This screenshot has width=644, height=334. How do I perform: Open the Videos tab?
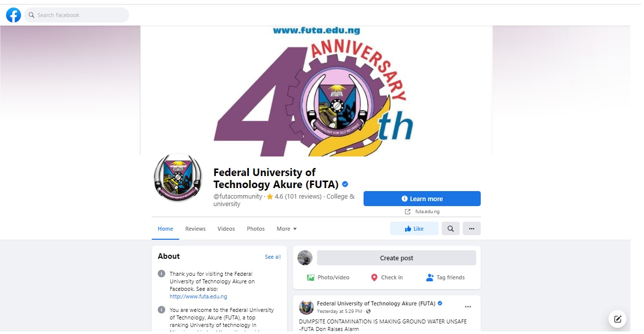point(226,229)
